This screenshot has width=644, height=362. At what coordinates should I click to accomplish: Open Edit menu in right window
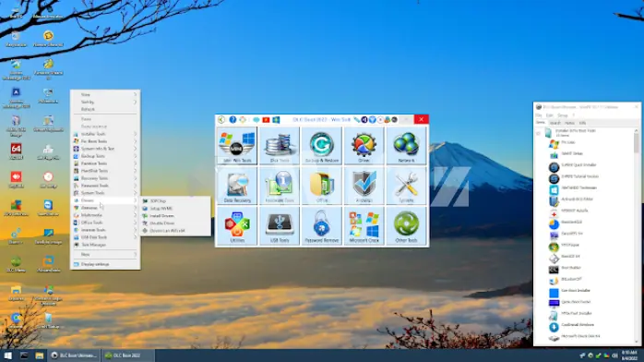tap(549, 115)
